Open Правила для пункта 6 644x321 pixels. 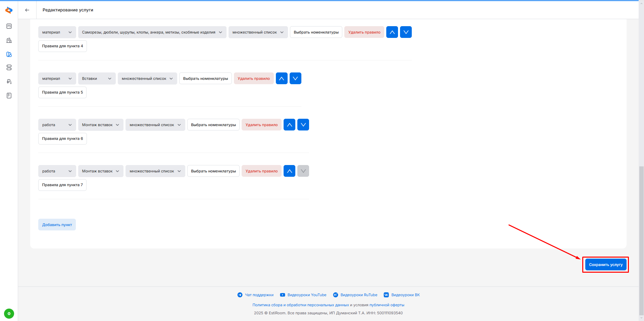coord(62,139)
